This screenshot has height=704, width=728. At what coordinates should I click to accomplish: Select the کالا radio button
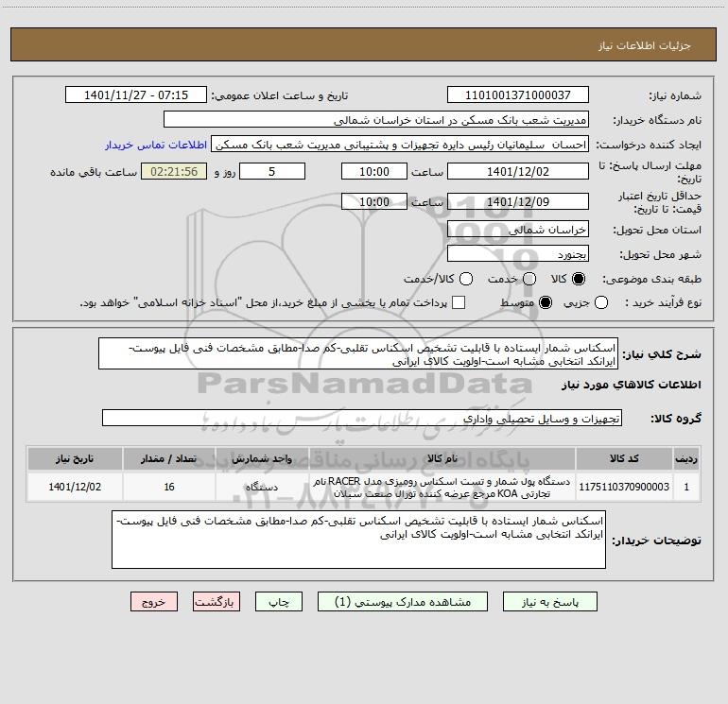coord(579,279)
